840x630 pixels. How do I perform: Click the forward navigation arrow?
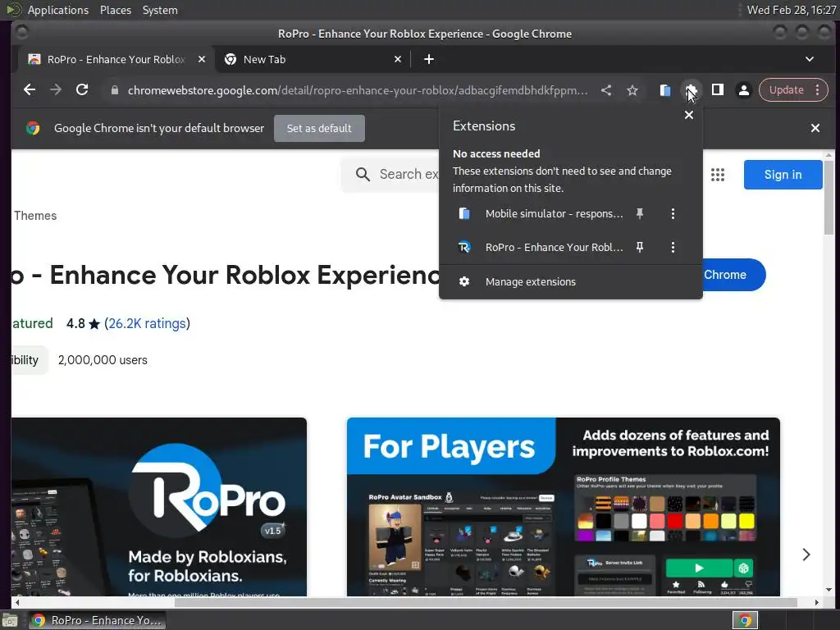pyautogui.click(x=56, y=90)
